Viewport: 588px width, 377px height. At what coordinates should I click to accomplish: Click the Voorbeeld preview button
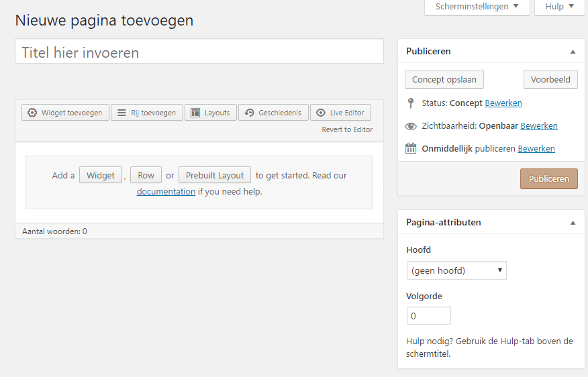[x=550, y=79]
